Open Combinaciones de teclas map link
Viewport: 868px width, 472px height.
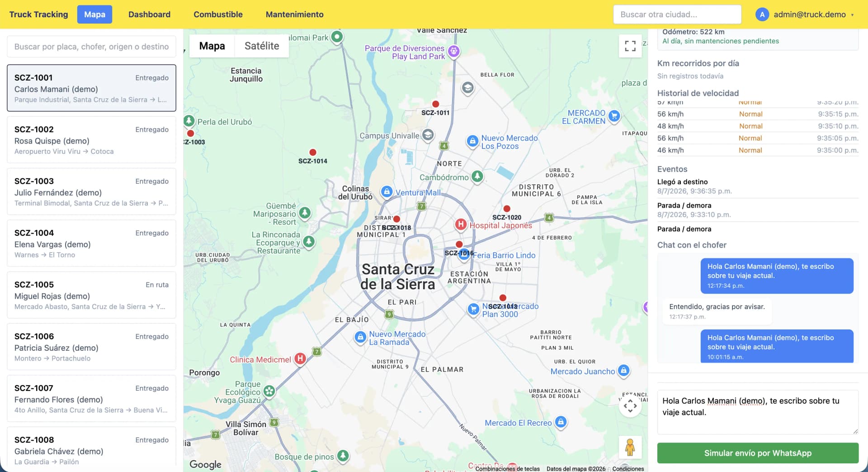coord(507,469)
